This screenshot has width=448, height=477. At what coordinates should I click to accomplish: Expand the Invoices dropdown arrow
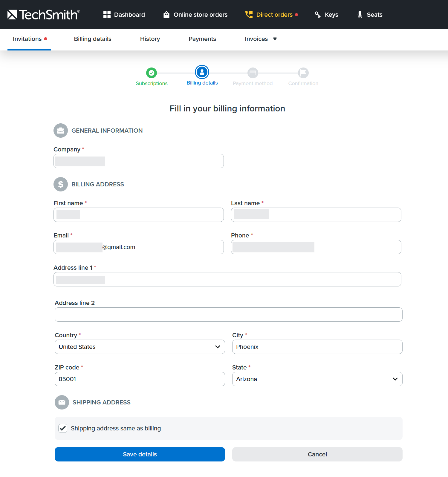275,39
